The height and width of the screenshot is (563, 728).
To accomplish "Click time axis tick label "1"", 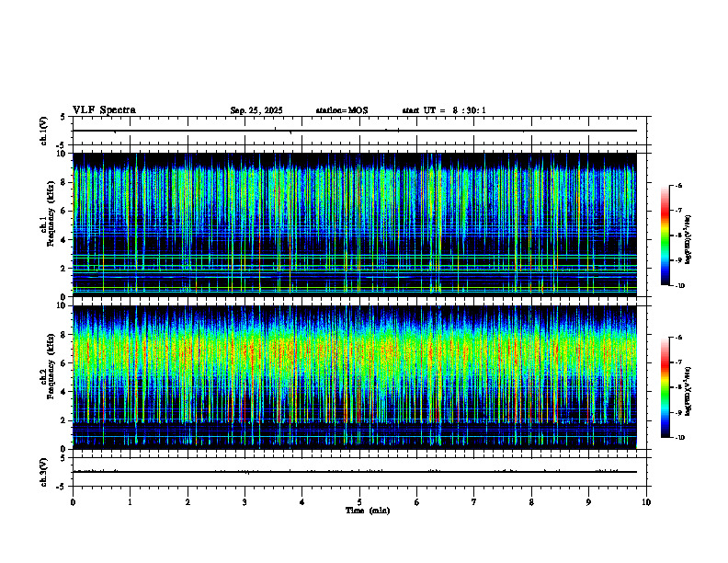I will (x=130, y=502).
